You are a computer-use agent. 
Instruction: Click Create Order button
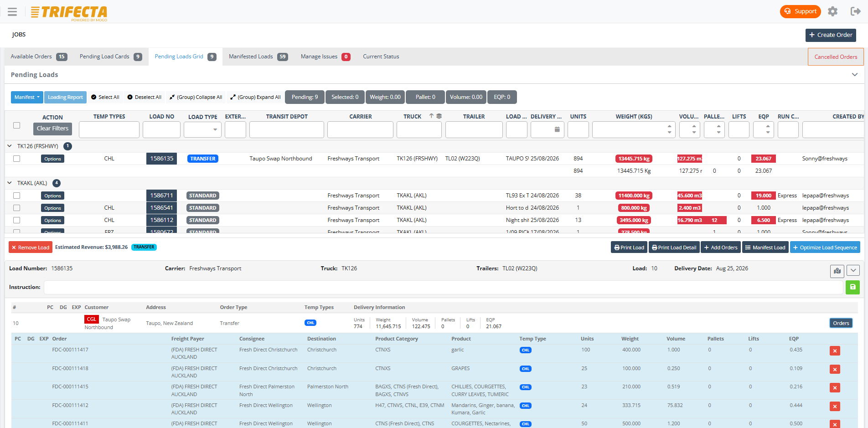pyautogui.click(x=831, y=35)
